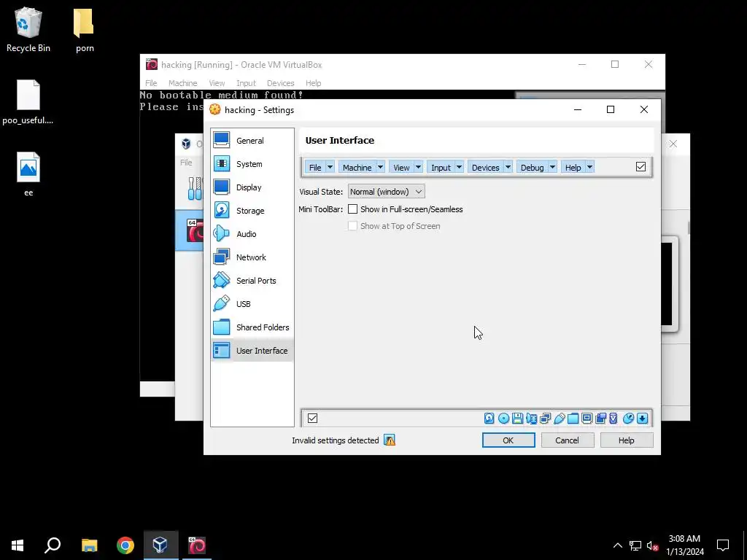Toggle the Machine menu in the editor
The height and width of the screenshot is (560, 747).
click(x=357, y=167)
